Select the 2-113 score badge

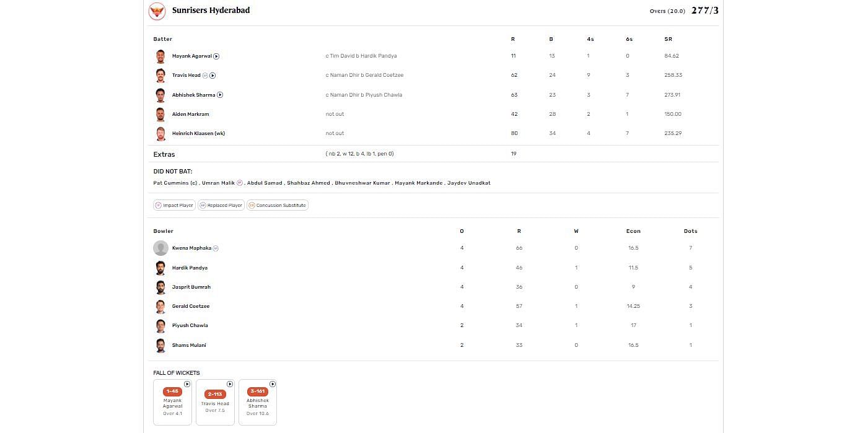pos(215,394)
